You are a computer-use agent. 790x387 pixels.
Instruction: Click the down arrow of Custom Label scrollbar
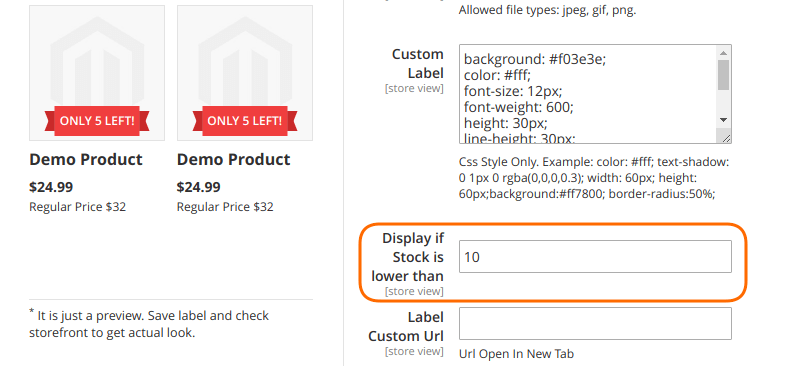723,120
